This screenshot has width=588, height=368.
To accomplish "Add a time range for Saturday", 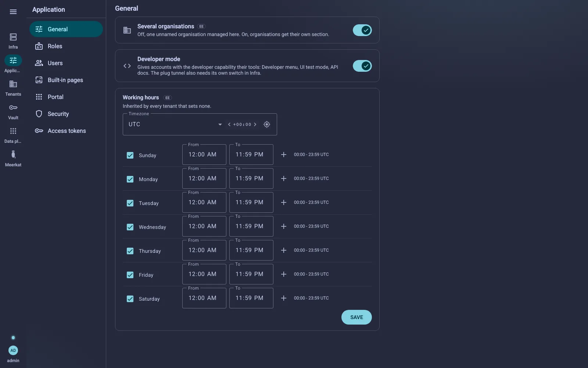I will 284,298.
